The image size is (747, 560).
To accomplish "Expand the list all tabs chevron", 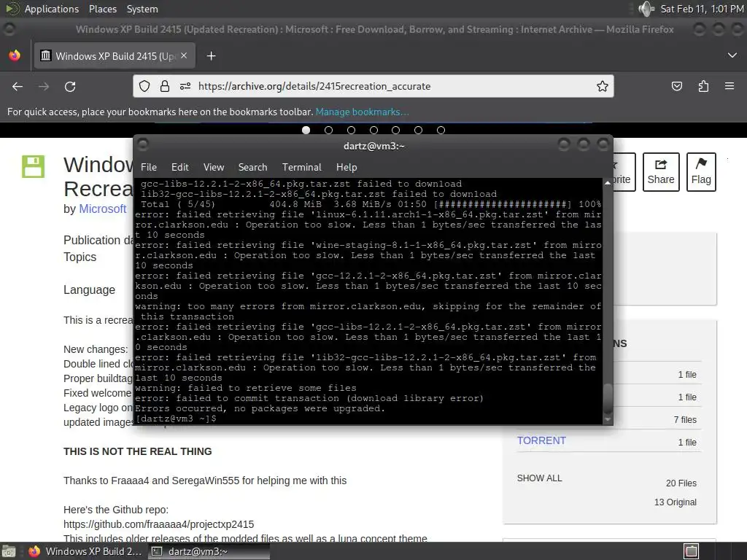I will tap(732, 55).
